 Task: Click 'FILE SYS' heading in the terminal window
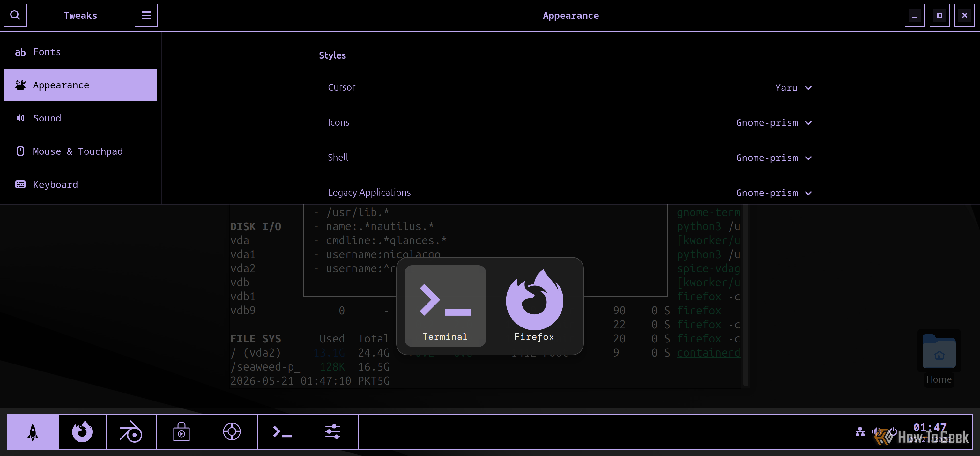pyautogui.click(x=256, y=338)
